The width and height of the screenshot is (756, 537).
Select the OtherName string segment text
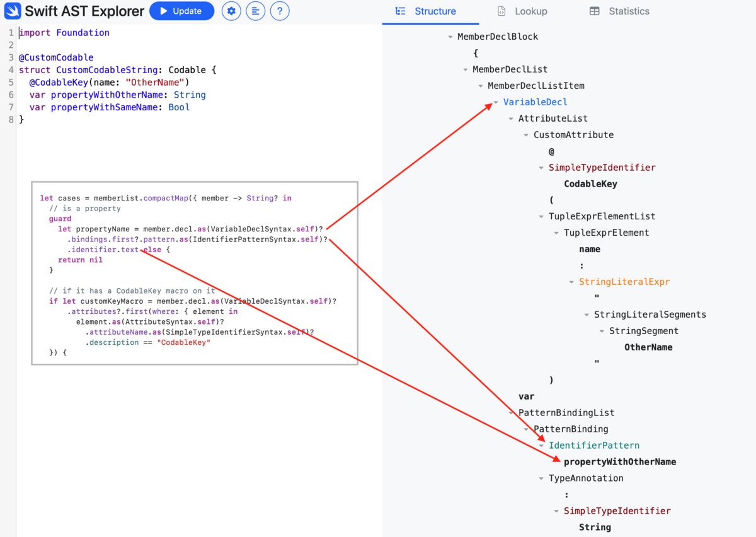pyautogui.click(x=648, y=347)
